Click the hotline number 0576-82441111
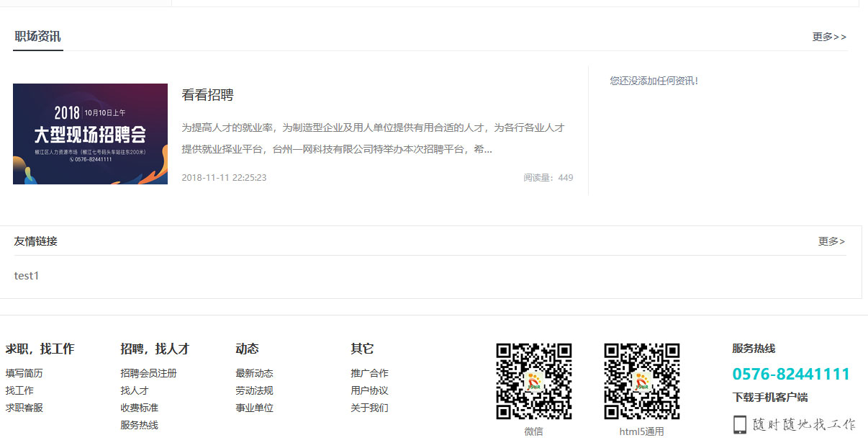Image resolution: width=868 pixels, height=448 pixels. (790, 374)
